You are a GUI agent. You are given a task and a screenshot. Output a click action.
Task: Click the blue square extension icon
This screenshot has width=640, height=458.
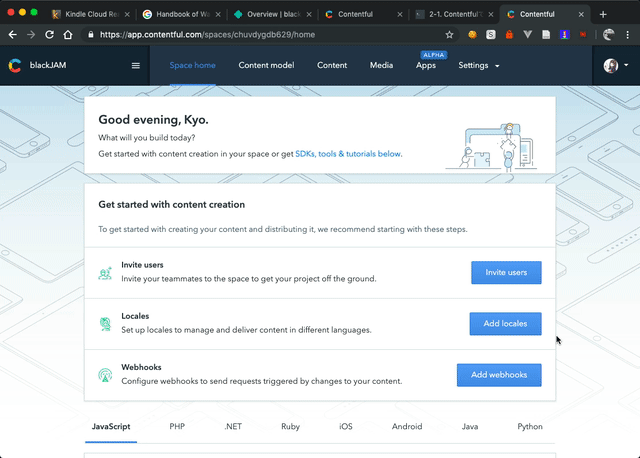564,35
